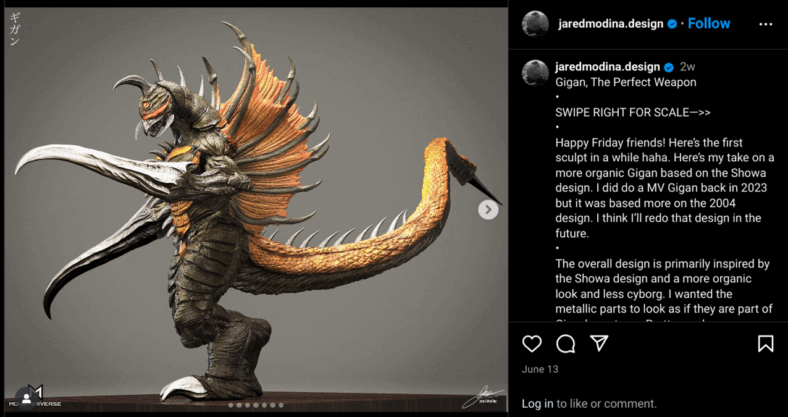Click the jaredmodina.design username above the caption
This screenshot has height=417, width=788.
click(608, 67)
